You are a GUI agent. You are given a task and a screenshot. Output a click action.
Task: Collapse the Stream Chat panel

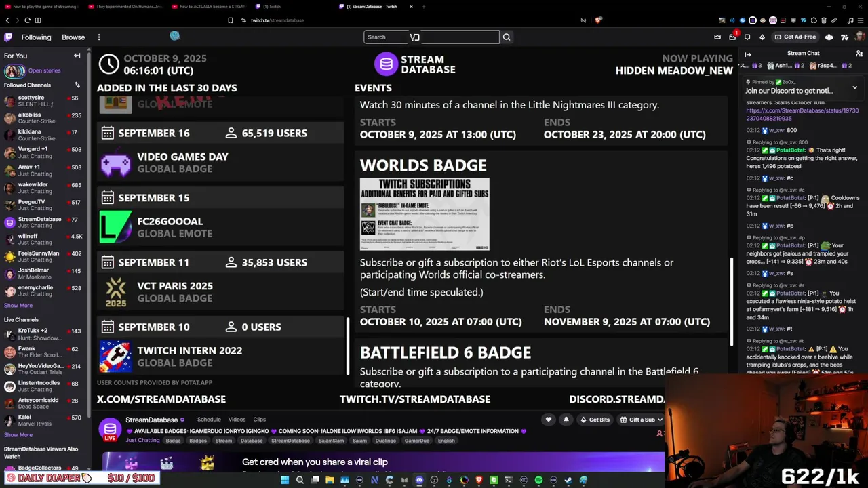748,54
